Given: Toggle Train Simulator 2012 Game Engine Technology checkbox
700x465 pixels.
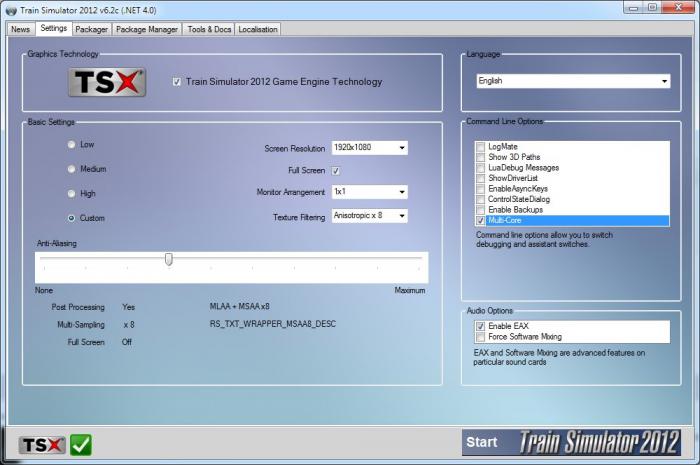Looking at the screenshot, I should click(x=177, y=82).
